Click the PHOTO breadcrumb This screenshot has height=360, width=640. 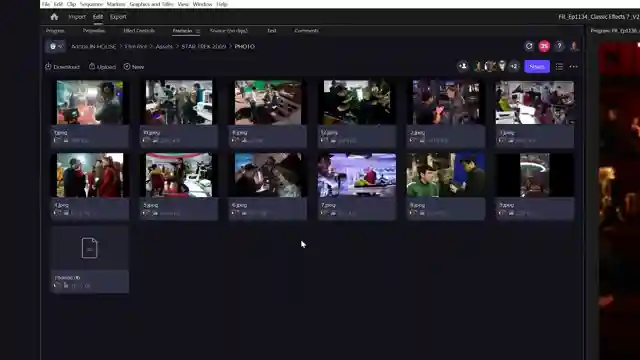(x=244, y=47)
